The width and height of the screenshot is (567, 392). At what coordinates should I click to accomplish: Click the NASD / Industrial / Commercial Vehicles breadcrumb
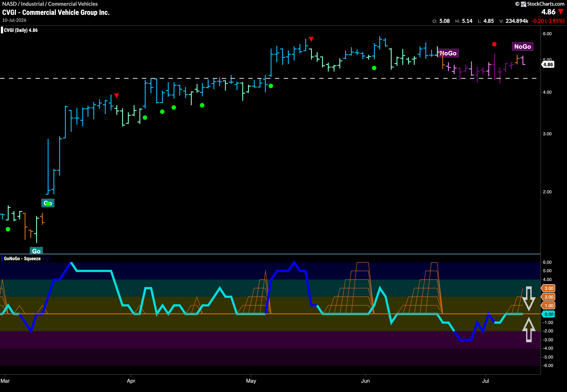tap(50, 4)
